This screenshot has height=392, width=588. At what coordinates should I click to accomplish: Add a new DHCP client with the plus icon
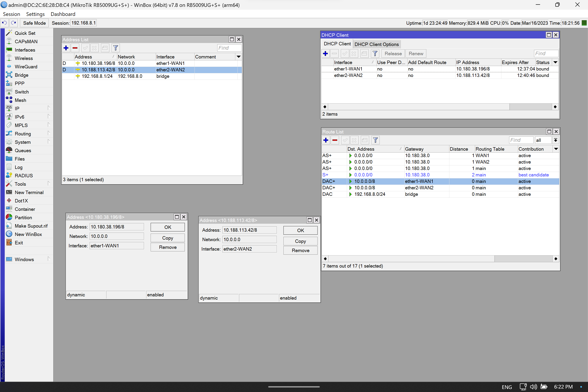tap(325, 53)
